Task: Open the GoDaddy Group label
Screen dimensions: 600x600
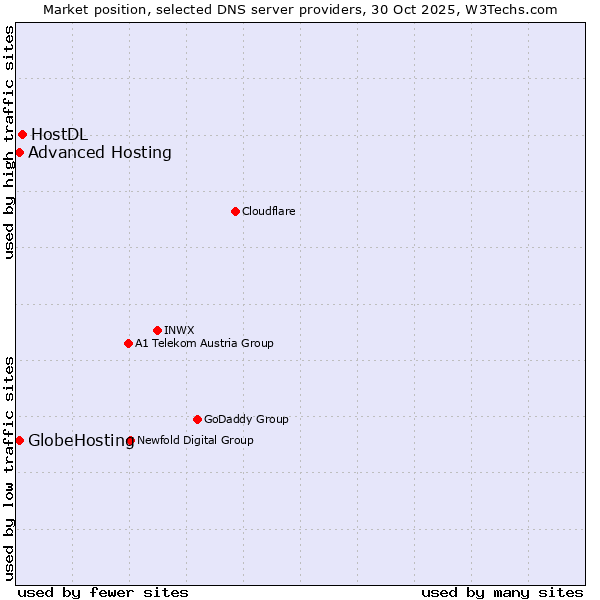Action: point(246,419)
